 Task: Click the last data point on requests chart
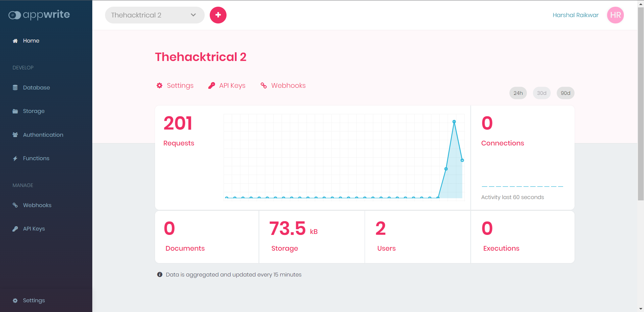(462, 160)
